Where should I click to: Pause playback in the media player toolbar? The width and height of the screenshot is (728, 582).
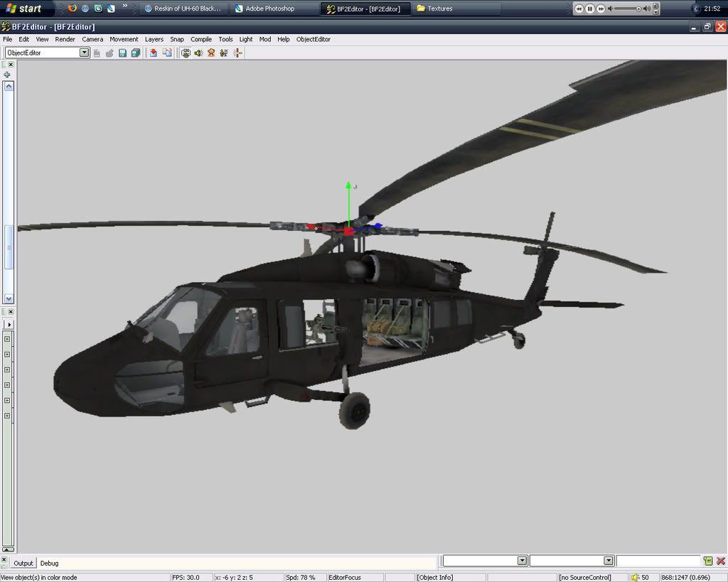(590, 9)
